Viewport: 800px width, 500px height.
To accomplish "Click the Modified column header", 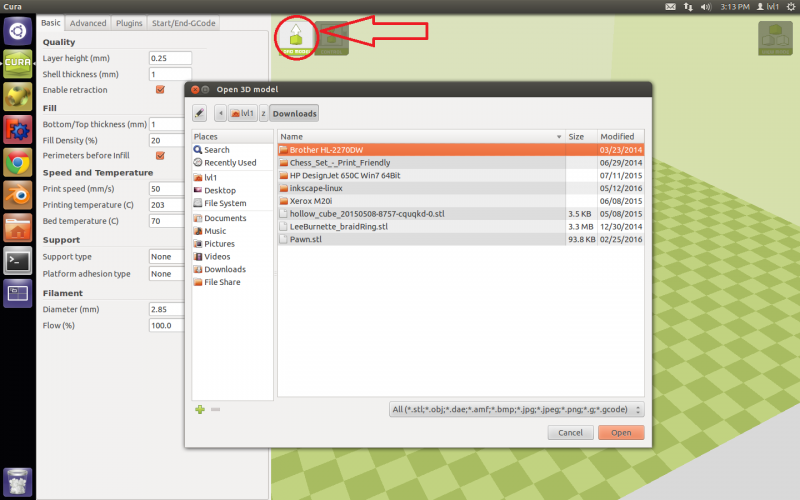I will 620,137.
